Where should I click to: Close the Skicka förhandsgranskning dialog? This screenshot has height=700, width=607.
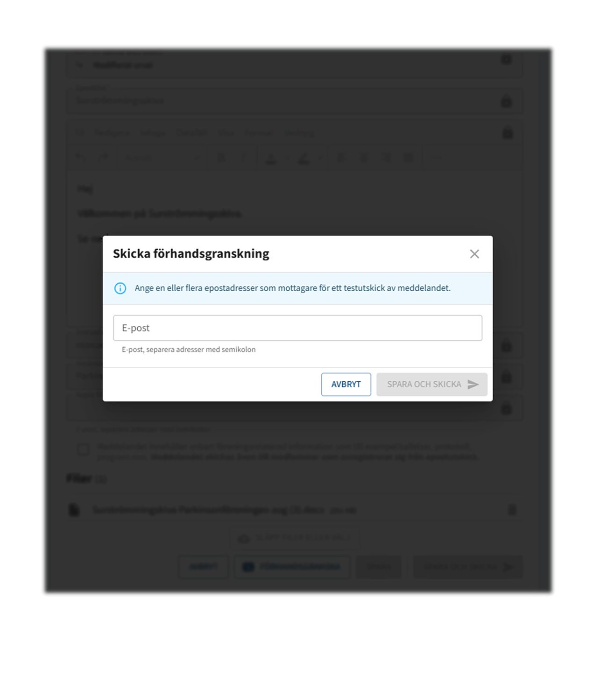coord(474,254)
